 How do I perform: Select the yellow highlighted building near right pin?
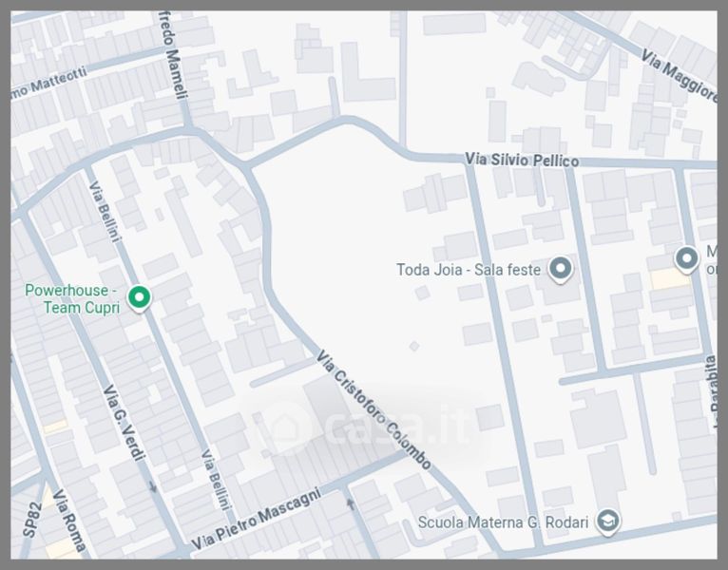670,278
